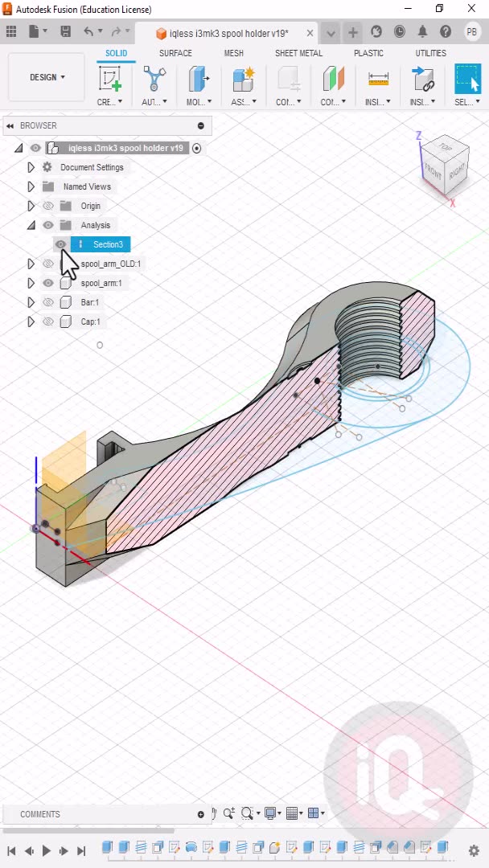
Task: Switch to the SURFACE tab
Action: 175,53
